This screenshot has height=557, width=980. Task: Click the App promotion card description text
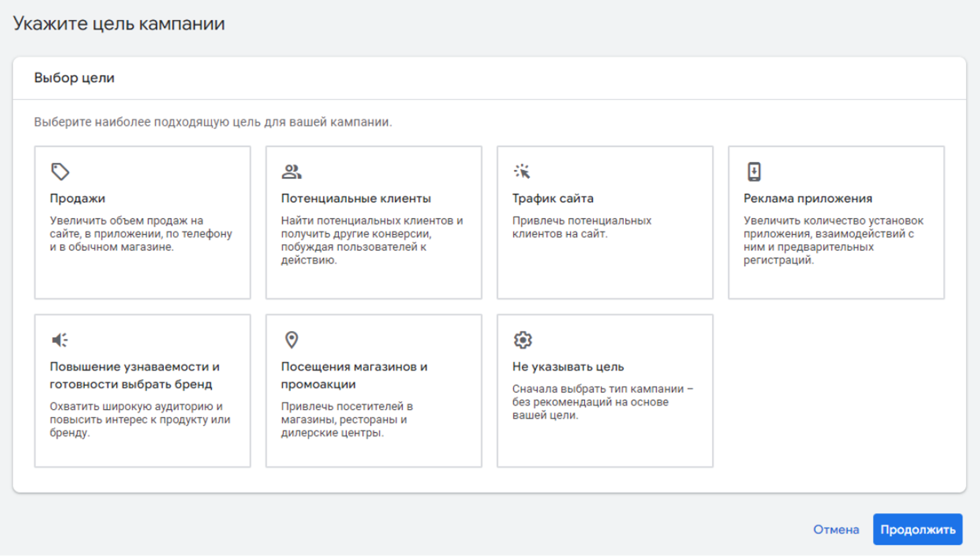pos(833,240)
